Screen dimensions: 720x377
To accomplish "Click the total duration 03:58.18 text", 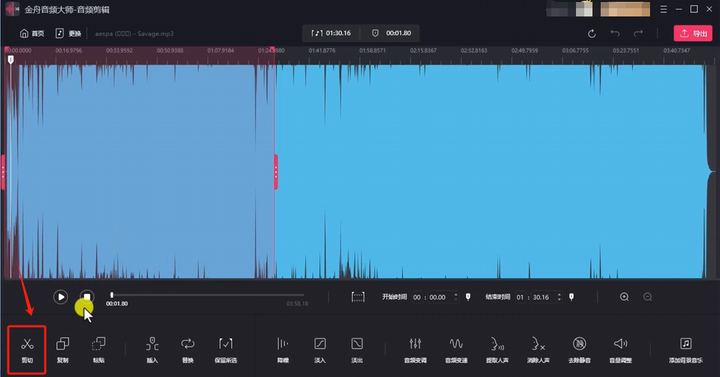I will 297,304.
